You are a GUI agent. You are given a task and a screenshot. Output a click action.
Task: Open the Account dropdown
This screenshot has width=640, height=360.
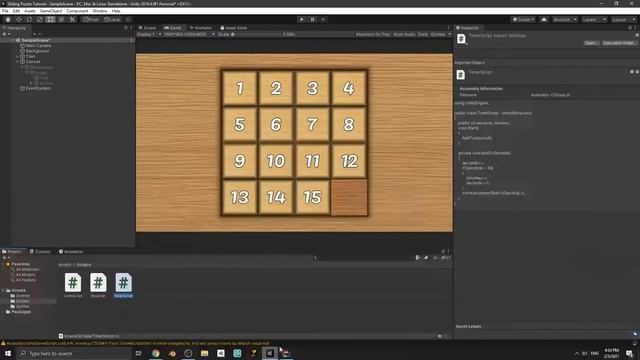pos(565,19)
